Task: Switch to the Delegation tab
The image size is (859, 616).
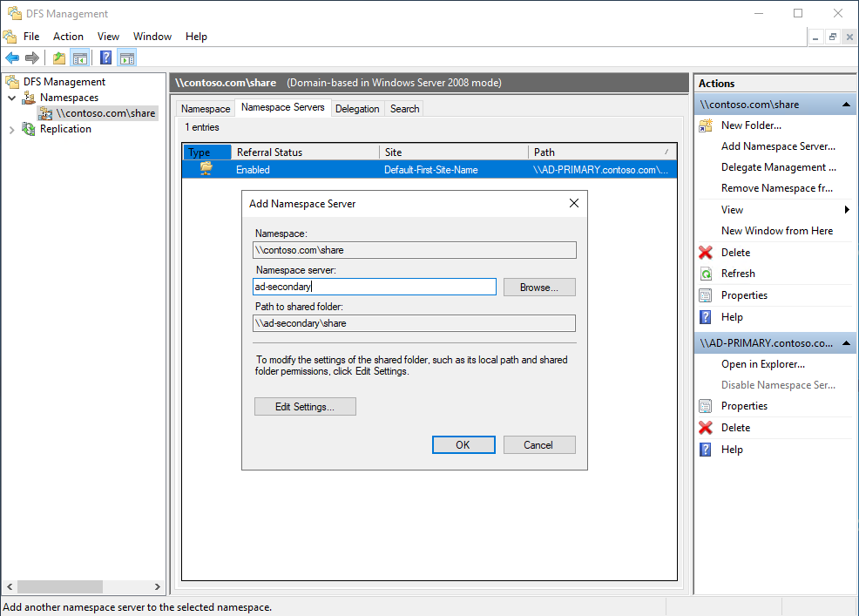Action: 357,109
